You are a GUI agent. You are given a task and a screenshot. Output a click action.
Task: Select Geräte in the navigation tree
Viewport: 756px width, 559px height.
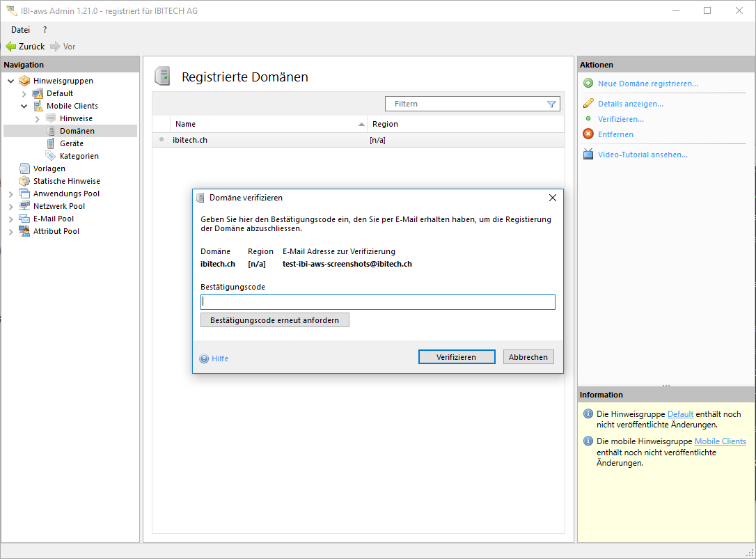pos(71,143)
